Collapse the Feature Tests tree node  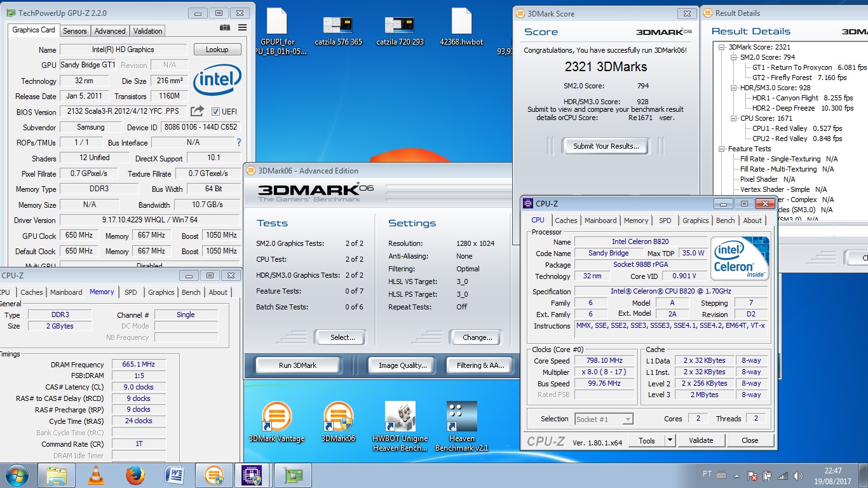tap(722, 149)
